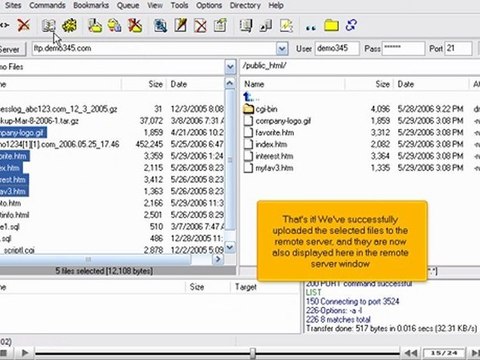This screenshot has height=360, width=480.
Task: Click the stacked pages toolbar icon
Action: [246, 26]
